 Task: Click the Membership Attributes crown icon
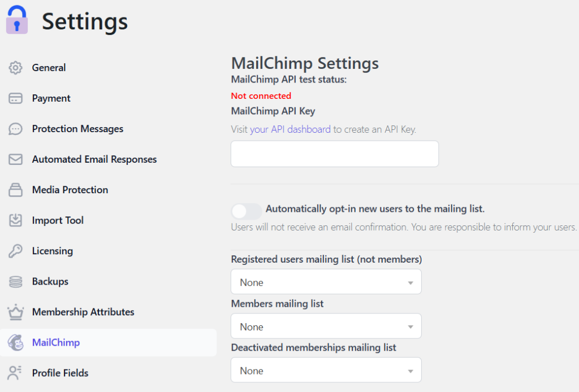(15, 312)
